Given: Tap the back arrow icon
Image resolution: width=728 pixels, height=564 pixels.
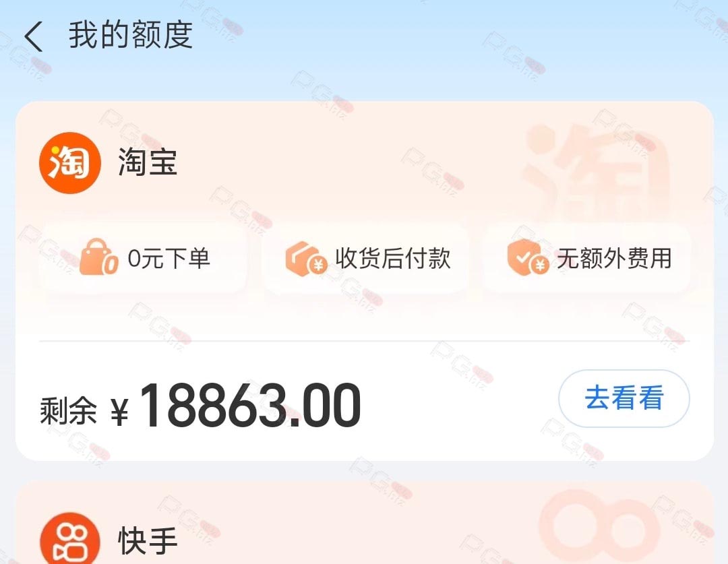Looking at the screenshot, I should [34, 36].
